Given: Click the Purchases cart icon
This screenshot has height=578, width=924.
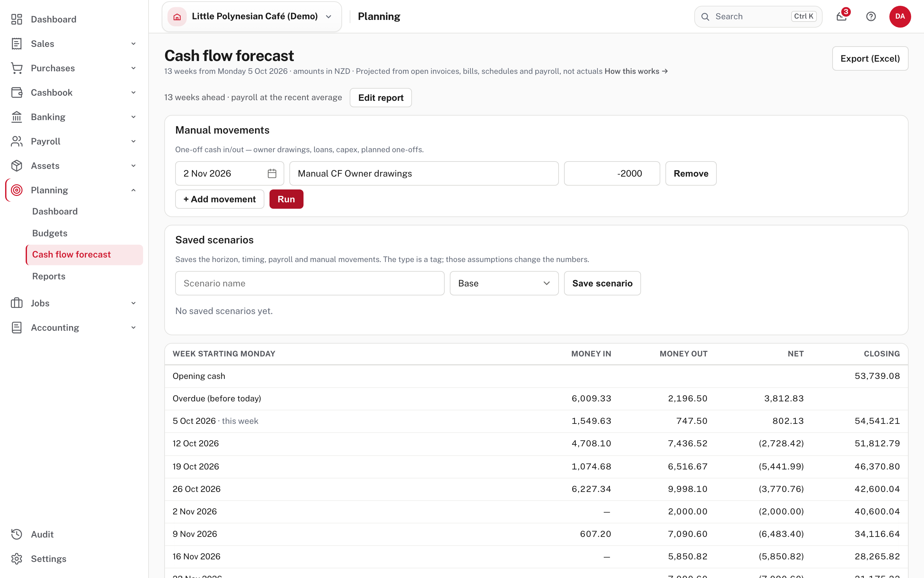Looking at the screenshot, I should tap(16, 68).
